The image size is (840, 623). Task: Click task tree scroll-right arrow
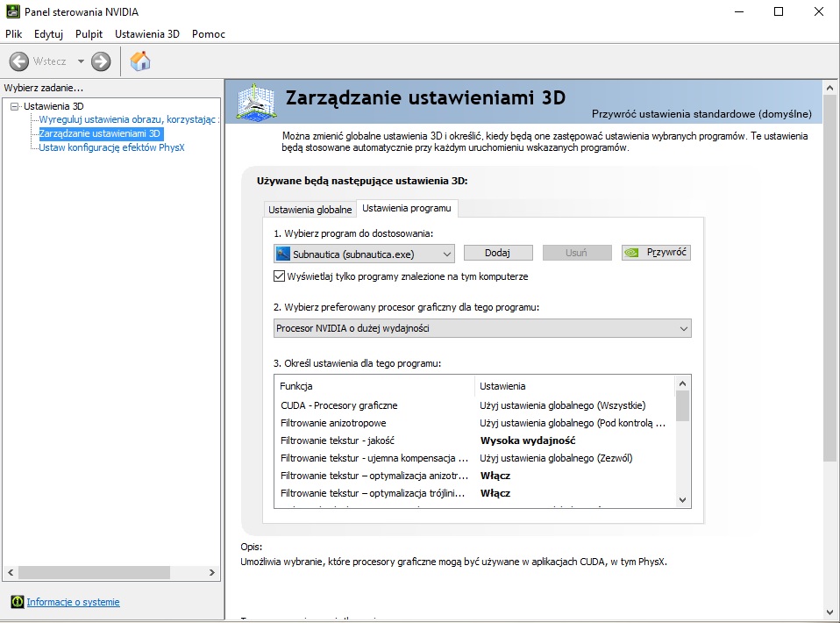212,573
